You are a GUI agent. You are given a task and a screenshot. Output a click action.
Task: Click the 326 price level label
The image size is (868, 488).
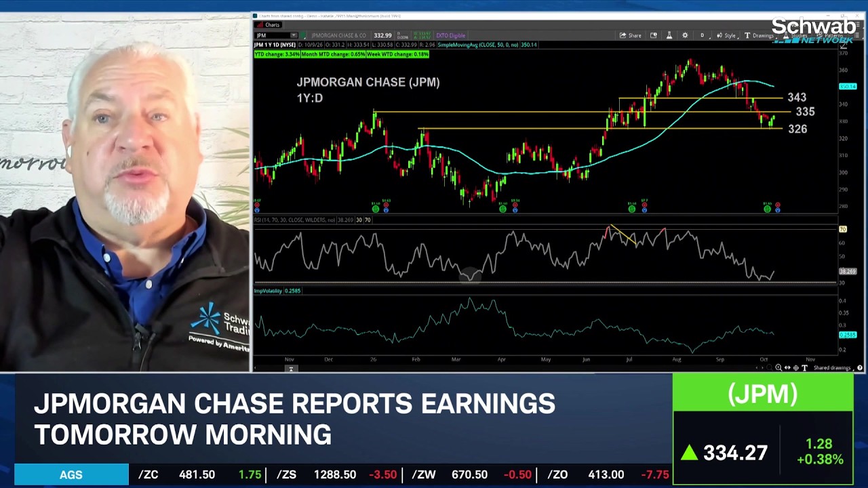pos(797,129)
